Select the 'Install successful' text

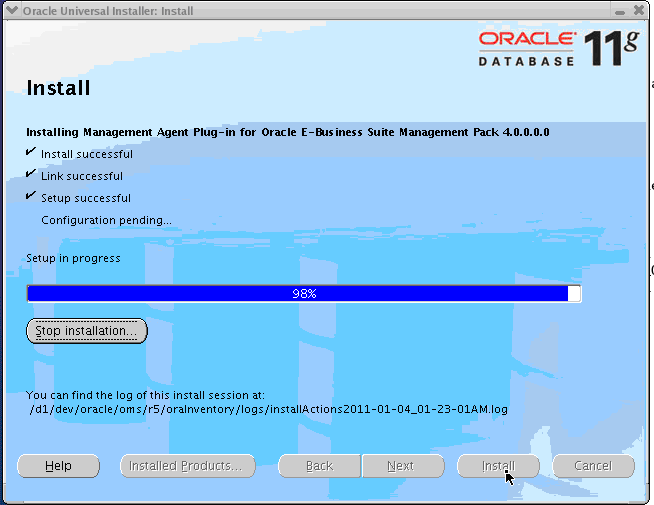coord(87,154)
